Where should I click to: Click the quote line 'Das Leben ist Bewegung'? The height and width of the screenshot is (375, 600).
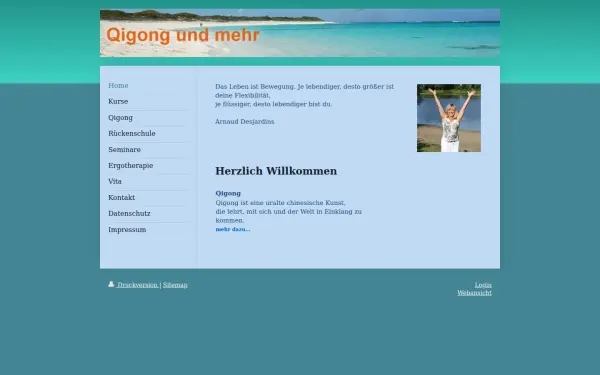[x=304, y=86]
